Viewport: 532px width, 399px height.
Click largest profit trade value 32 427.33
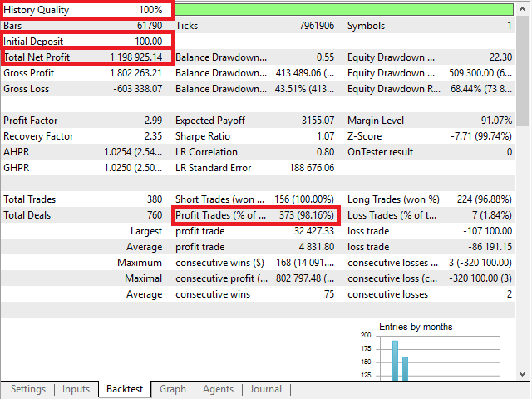tap(314, 231)
